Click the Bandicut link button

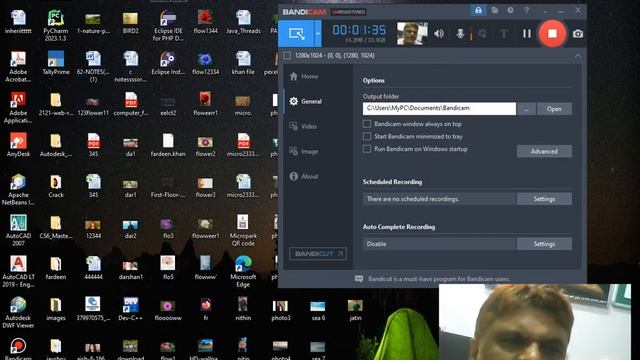pos(318,253)
